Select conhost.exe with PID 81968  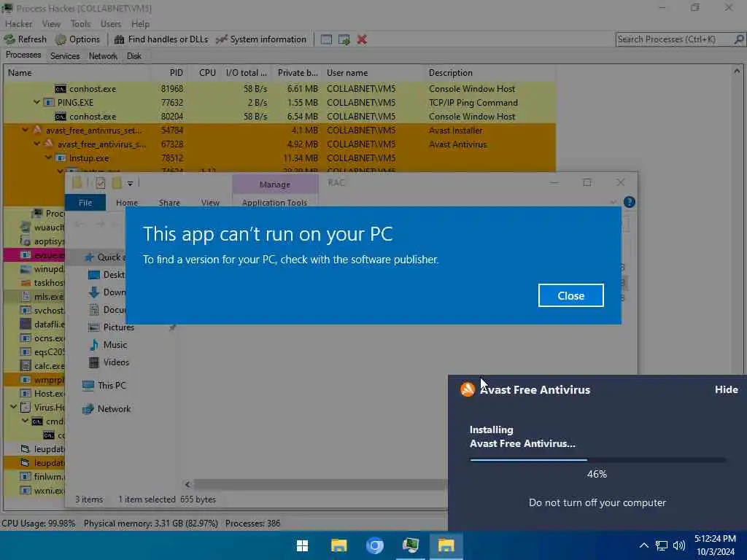(279, 88)
